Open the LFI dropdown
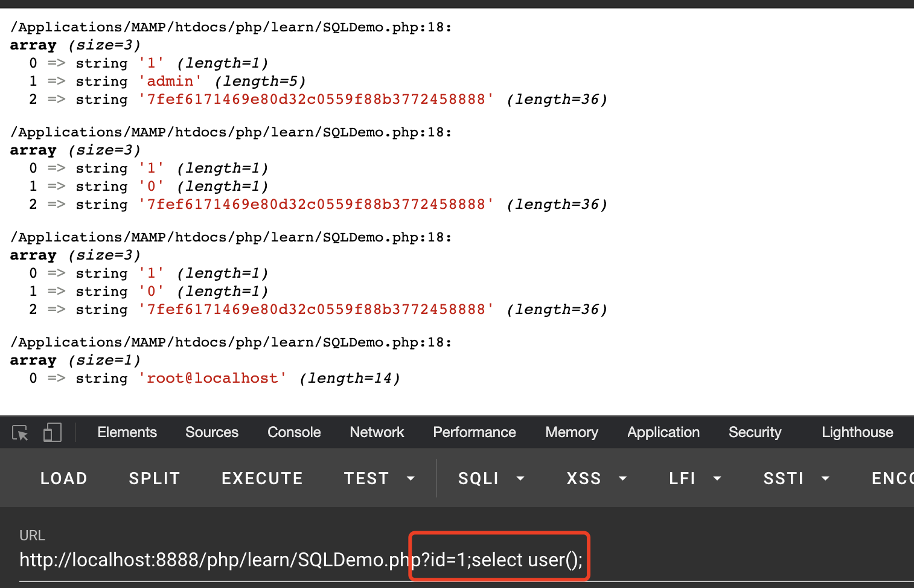This screenshot has width=914, height=588. [x=695, y=478]
